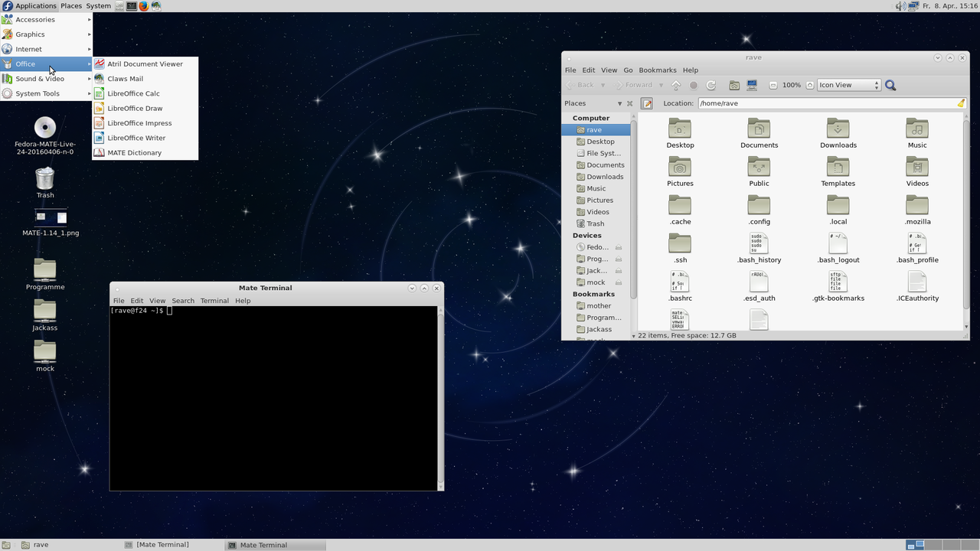Screen dimensions: 980x551
Task: Select Claws Mail in Office submenu
Action: [125, 79]
